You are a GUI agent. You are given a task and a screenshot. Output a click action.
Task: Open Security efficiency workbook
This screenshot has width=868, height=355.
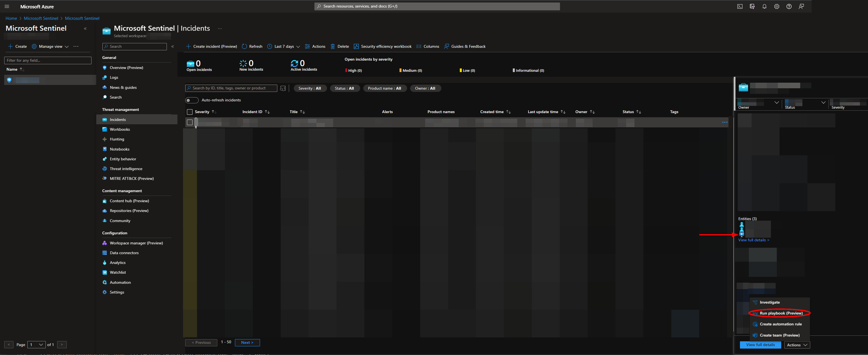(x=383, y=47)
